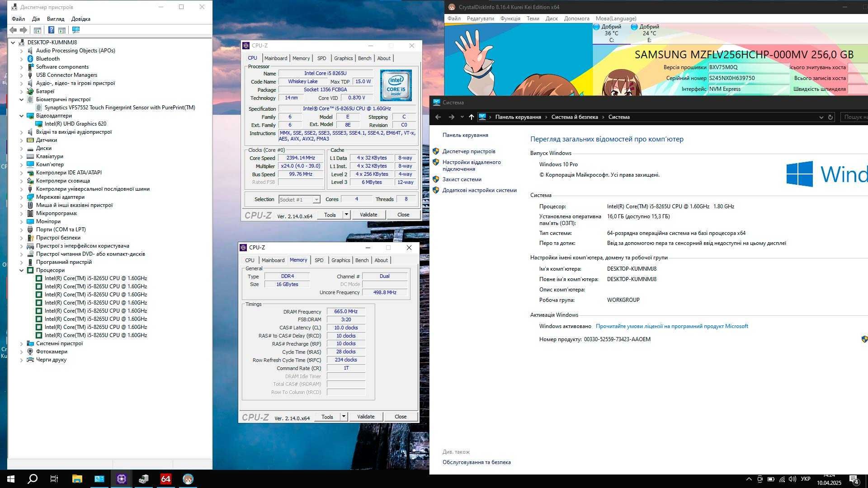The height and width of the screenshot is (488, 868).
Task: Open Tools dropdown arrow in upper CPU-Z window
Action: pyautogui.click(x=346, y=215)
